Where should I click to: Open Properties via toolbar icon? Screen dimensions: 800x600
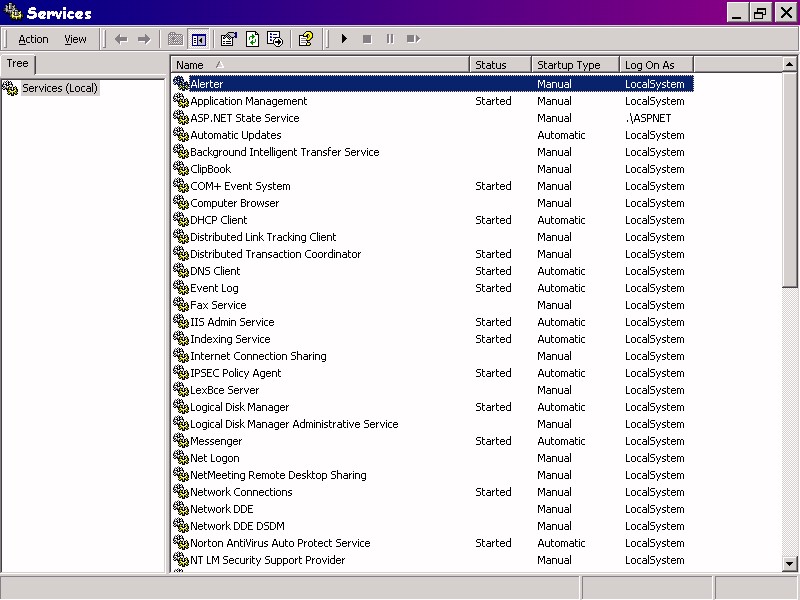pos(229,39)
